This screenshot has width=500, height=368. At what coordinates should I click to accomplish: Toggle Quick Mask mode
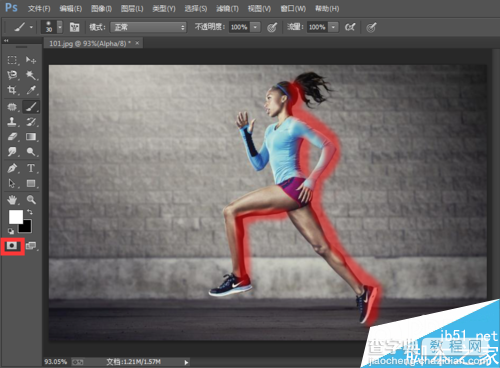(x=12, y=246)
